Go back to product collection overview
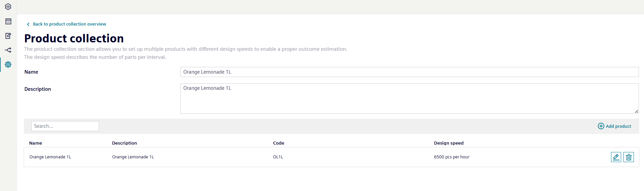Viewport: 644px width, 191px height. [69, 24]
